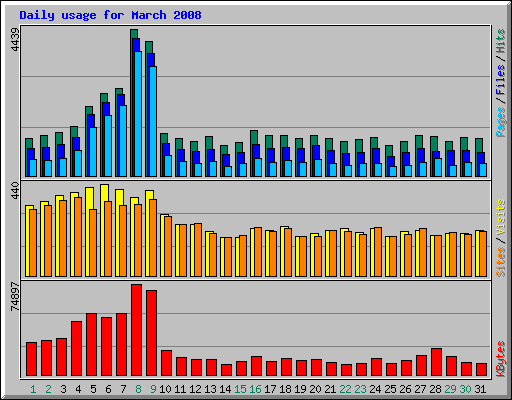Click day 3 on the date axis

(63, 389)
